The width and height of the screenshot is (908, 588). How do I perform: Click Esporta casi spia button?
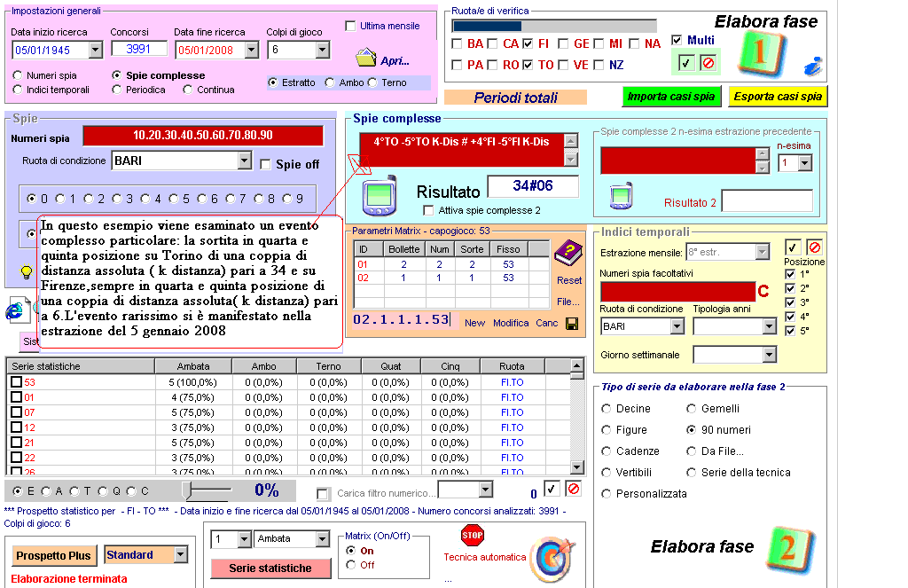tap(778, 97)
